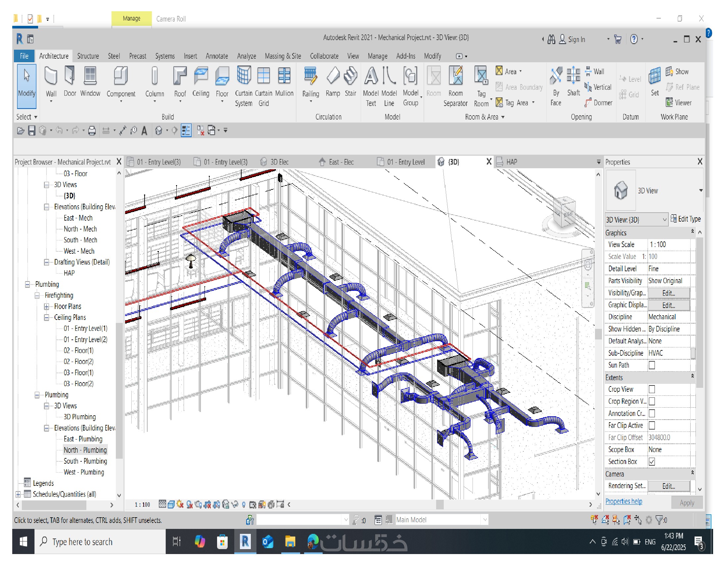Click the Print icon in quick toolbar

[92, 130]
